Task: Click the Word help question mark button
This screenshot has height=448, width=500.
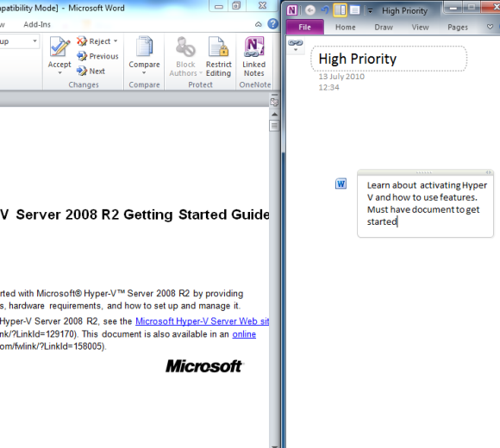Action: [273, 24]
